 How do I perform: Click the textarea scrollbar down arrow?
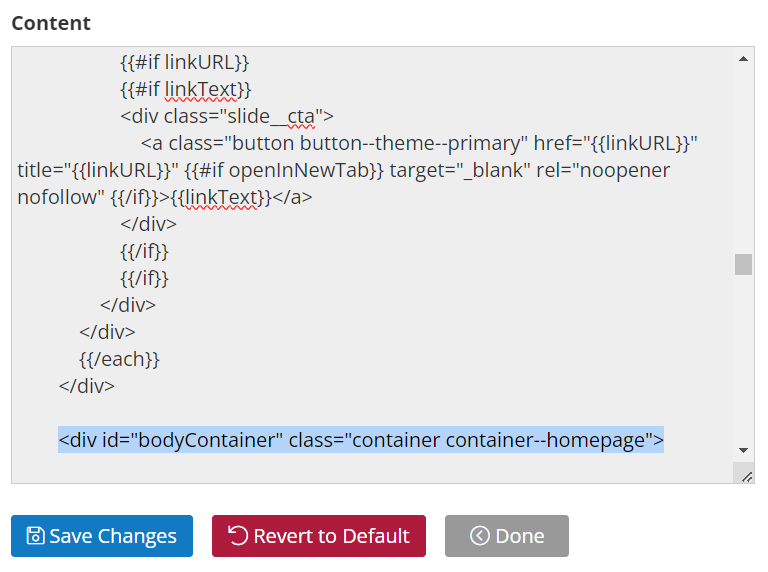coord(744,450)
